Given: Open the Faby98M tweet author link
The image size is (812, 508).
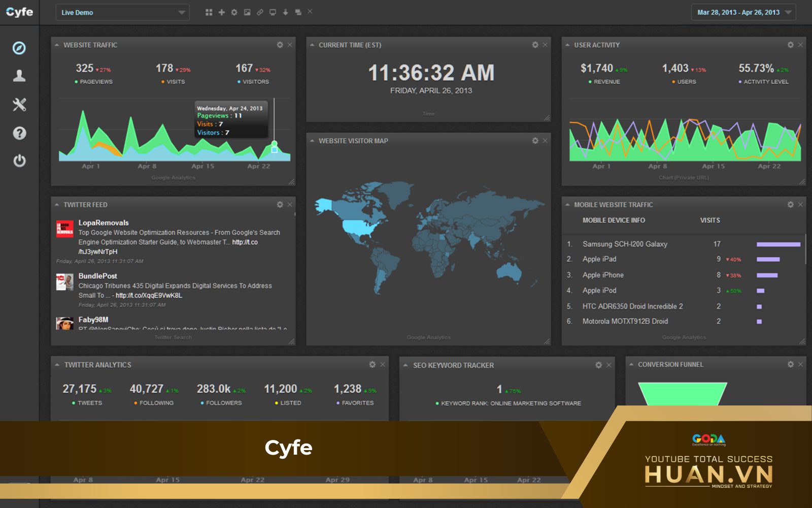Looking at the screenshot, I should coord(93,320).
